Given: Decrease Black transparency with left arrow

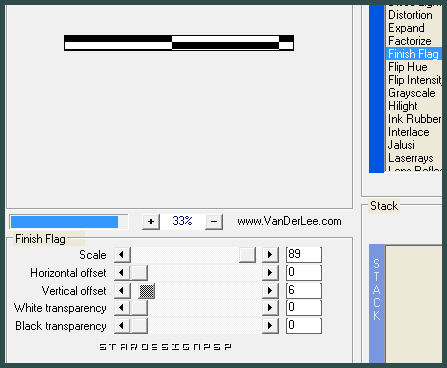Looking at the screenshot, I should coord(122,326).
